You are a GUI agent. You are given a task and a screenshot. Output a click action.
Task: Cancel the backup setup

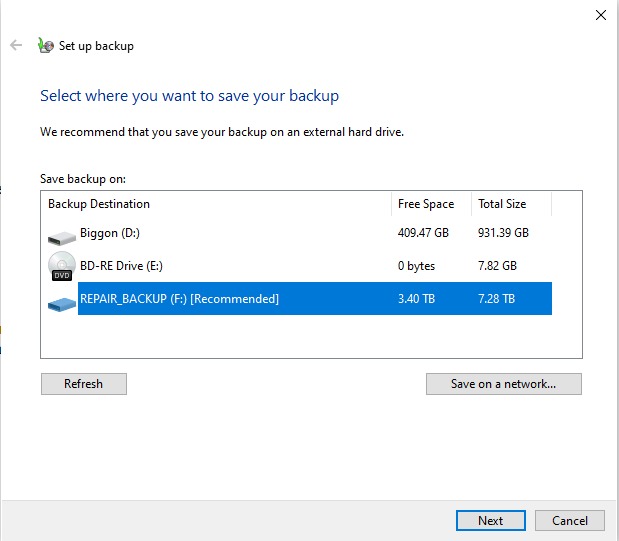pyautogui.click(x=570, y=520)
